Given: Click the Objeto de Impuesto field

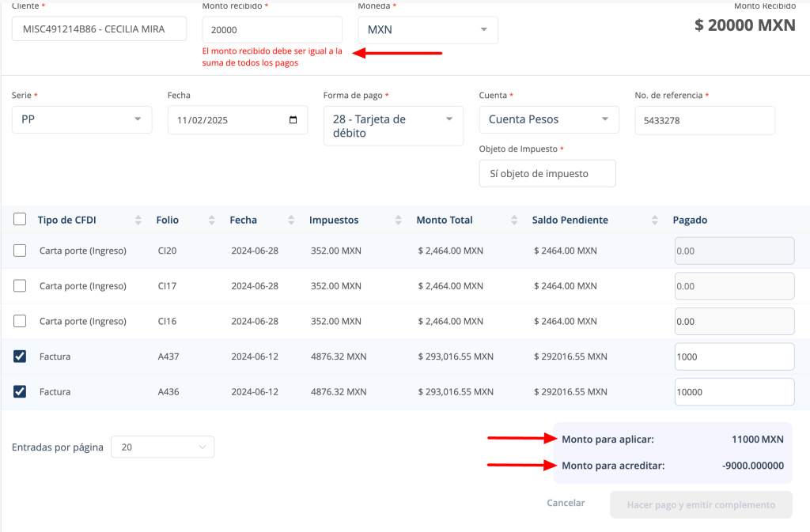Looking at the screenshot, I should 547,173.
